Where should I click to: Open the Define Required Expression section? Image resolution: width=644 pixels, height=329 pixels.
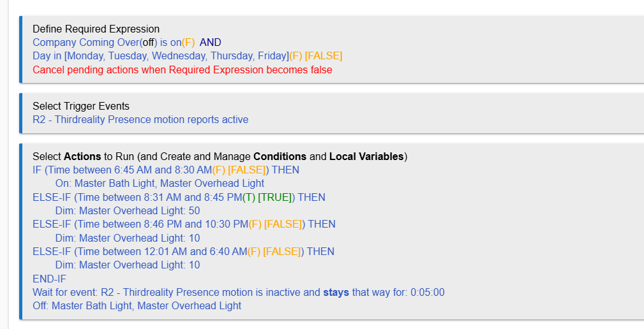(96, 29)
